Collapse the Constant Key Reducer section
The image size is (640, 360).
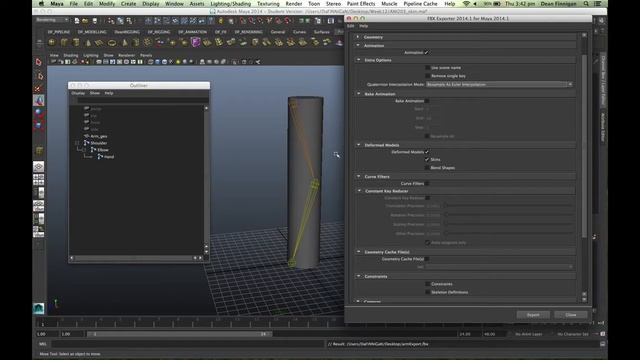click(359, 191)
